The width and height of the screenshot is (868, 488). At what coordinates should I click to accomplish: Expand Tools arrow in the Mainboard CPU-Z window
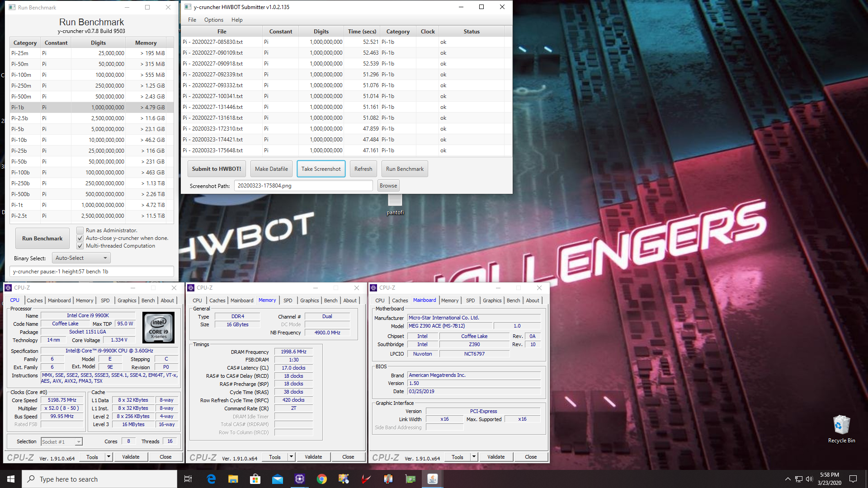(474, 457)
